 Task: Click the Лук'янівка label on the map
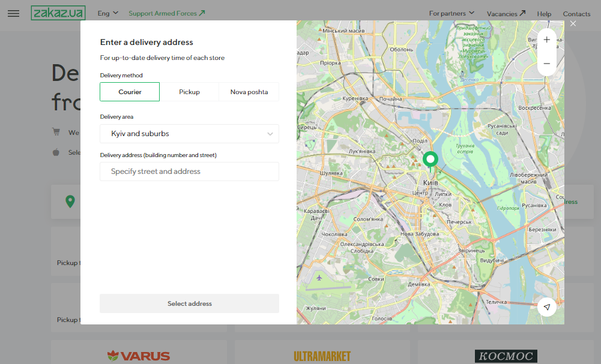362,151
